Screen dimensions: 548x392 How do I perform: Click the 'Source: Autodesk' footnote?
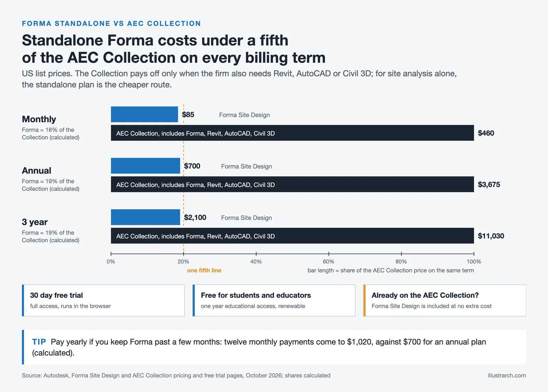coord(176,376)
